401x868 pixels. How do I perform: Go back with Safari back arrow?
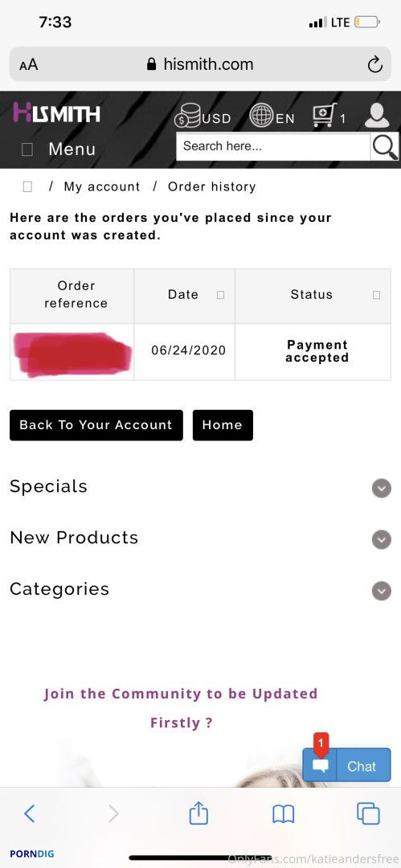click(x=30, y=813)
